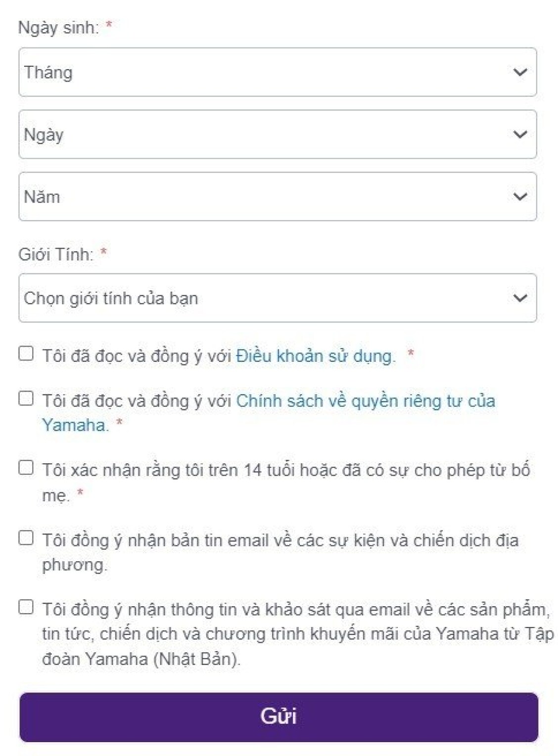Open the Ngày day selector

(267, 134)
